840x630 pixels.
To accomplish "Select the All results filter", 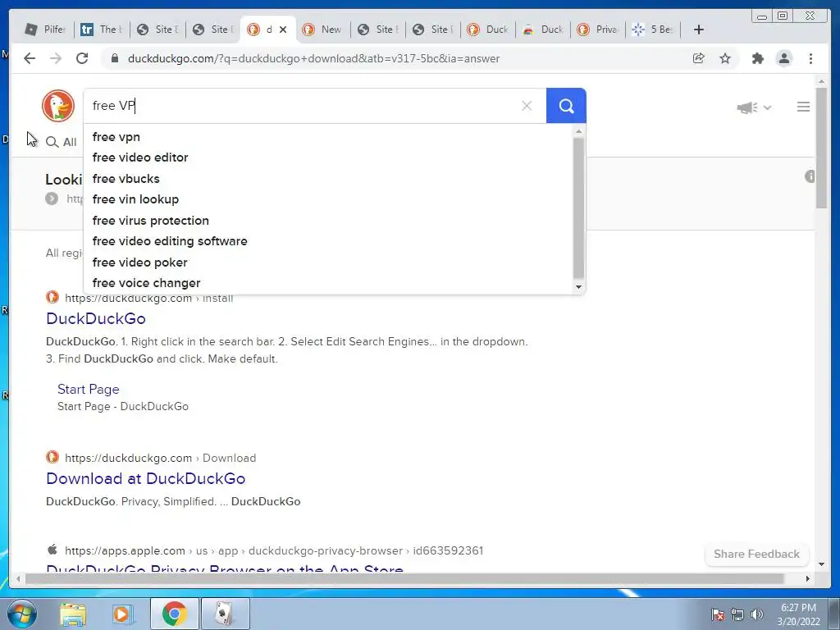I will click(62, 142).
